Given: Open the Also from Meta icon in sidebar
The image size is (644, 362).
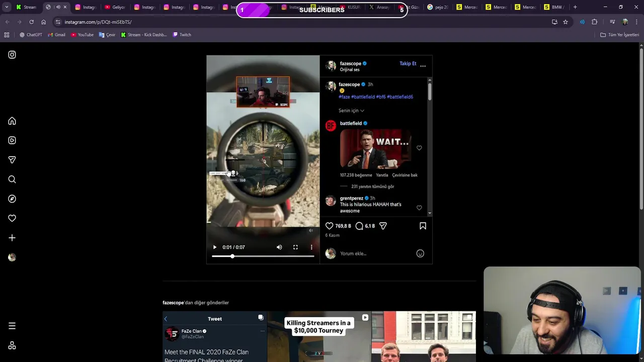Looking at the screenshot, I should click(12, 345).
